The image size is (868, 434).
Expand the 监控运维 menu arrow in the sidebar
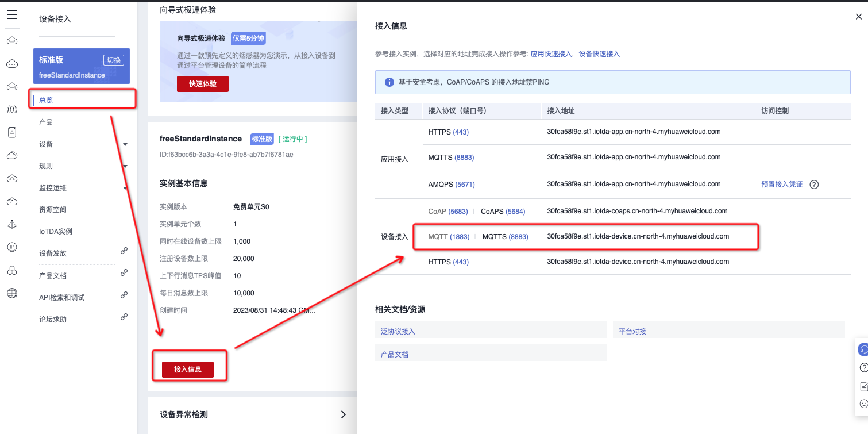pyautogui.click(x=125, y=188)
